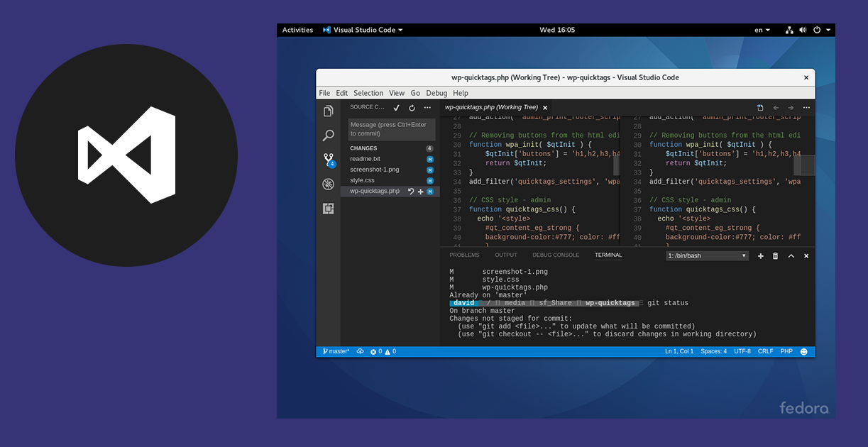Select wp-quicktags.php in changes list
The height and width of the screenshot is (447, 868).
coord(390,192)
